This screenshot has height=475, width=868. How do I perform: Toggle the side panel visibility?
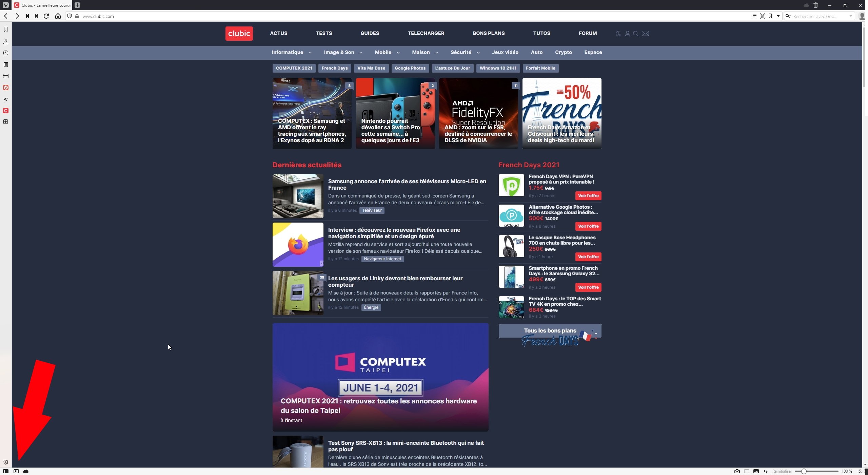6,471
